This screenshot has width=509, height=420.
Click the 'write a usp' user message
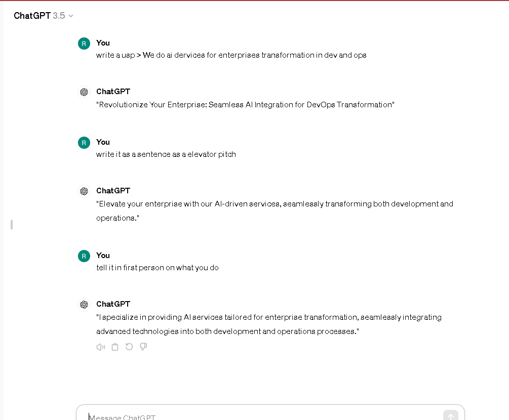[231, 55]
